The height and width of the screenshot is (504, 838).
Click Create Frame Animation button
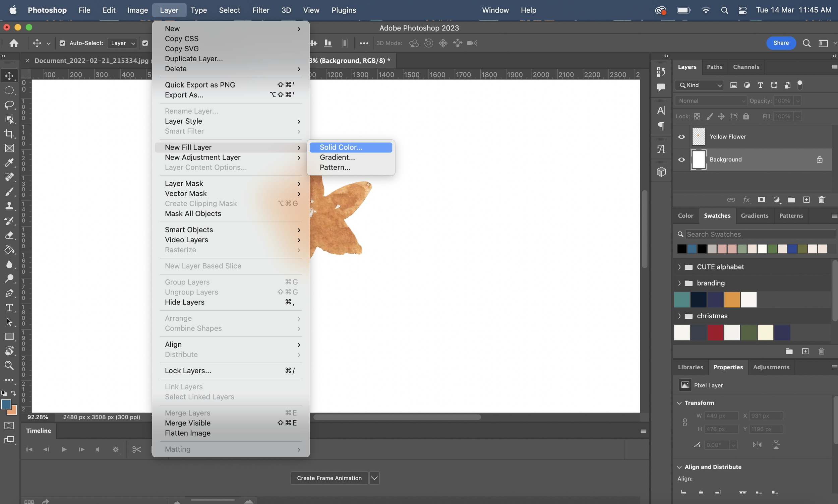329,478
